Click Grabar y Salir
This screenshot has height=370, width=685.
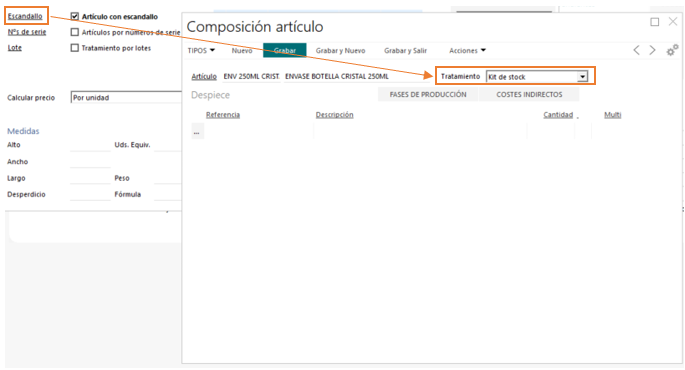(x=405, y=51)
